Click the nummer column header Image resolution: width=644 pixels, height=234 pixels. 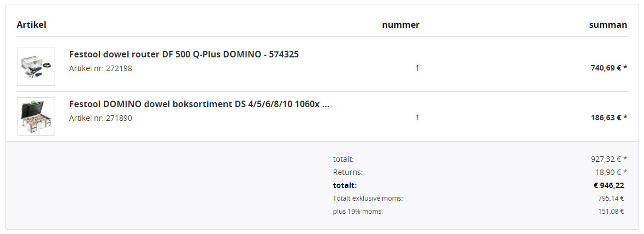(400, 25)
